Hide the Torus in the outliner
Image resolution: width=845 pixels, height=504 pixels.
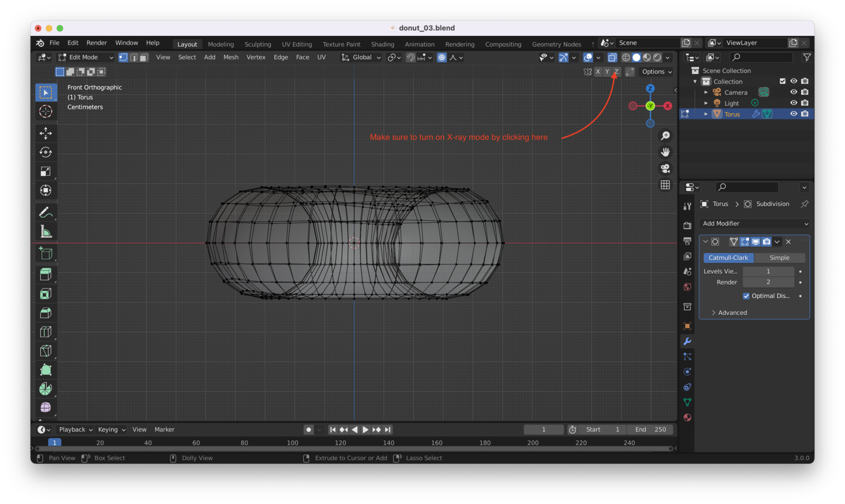coord(793,114)
